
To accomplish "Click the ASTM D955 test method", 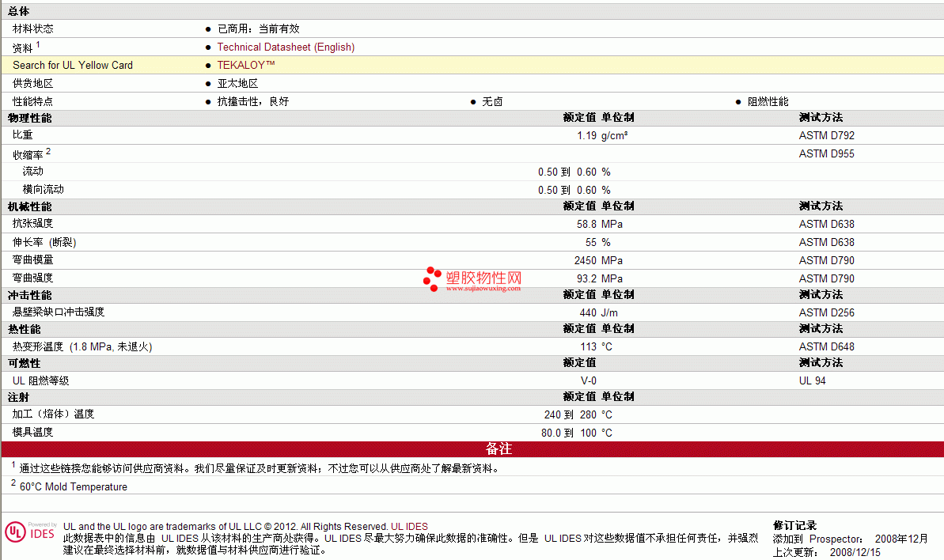I will point(827,153).
